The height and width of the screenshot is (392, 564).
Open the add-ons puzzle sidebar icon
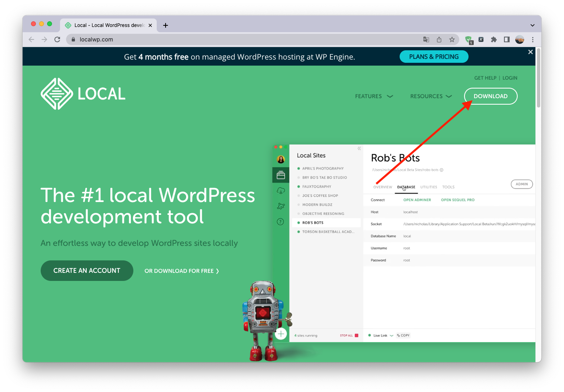(281, 206)
